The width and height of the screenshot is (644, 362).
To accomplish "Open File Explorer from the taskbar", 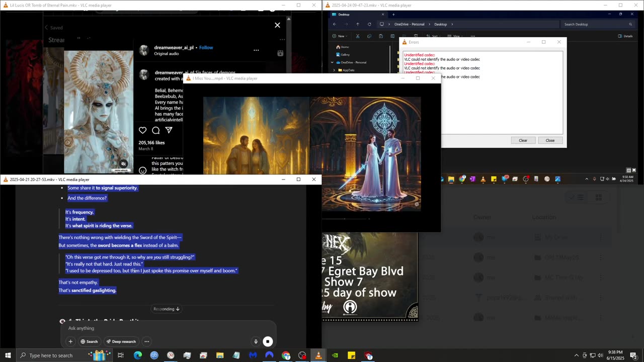I will [220, 355].
